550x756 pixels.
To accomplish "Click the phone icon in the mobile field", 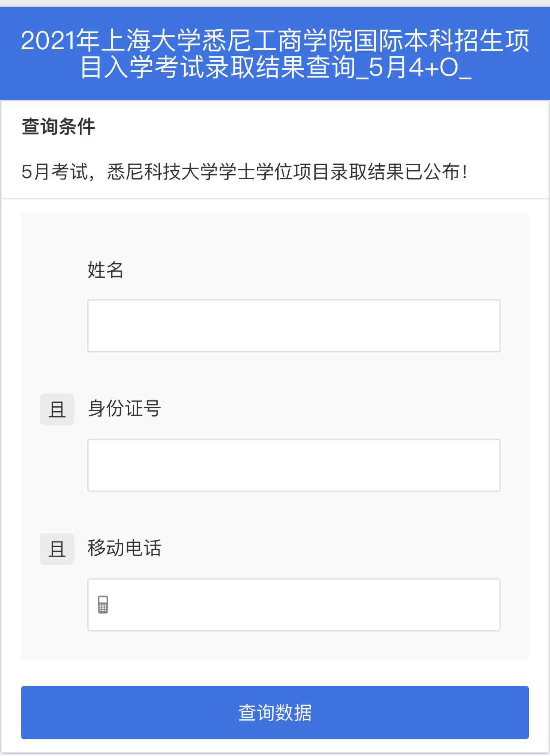I will 103,604.
